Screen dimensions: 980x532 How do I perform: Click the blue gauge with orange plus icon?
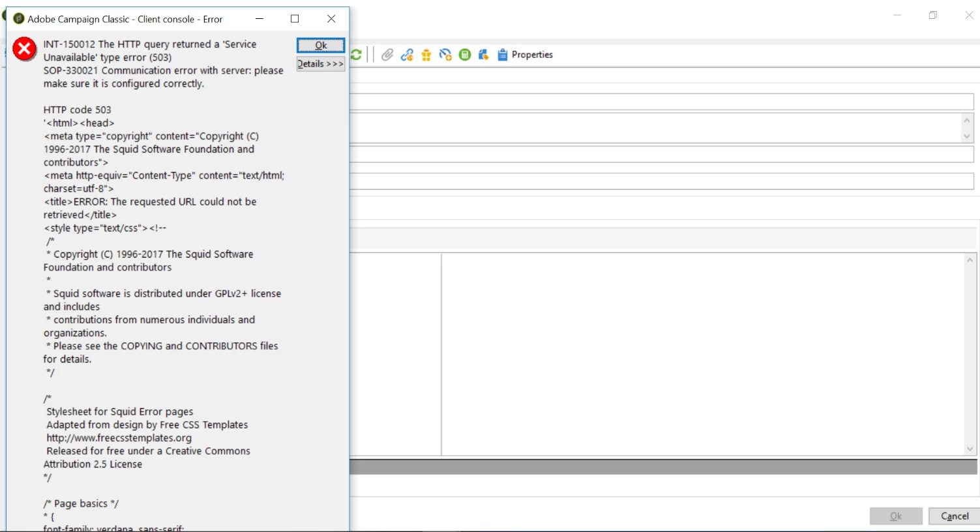pyautogui.click(x=445, y=55)
